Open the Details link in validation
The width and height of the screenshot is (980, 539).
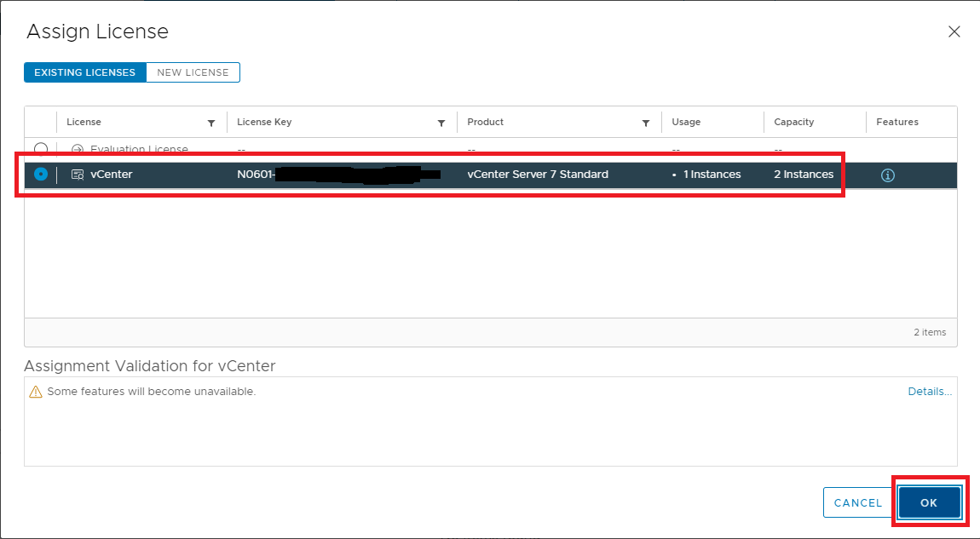coord(930,392)
